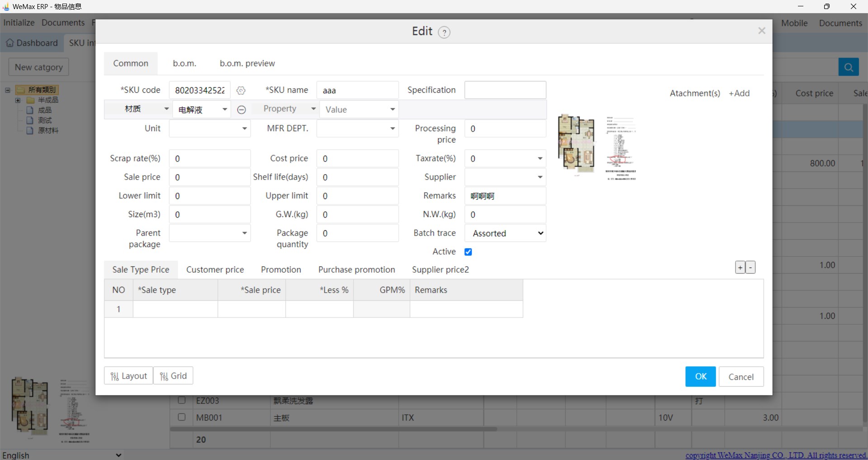Click the *Sale price column header
Viewport: 868px width, 460px height.
coord(252,290)
